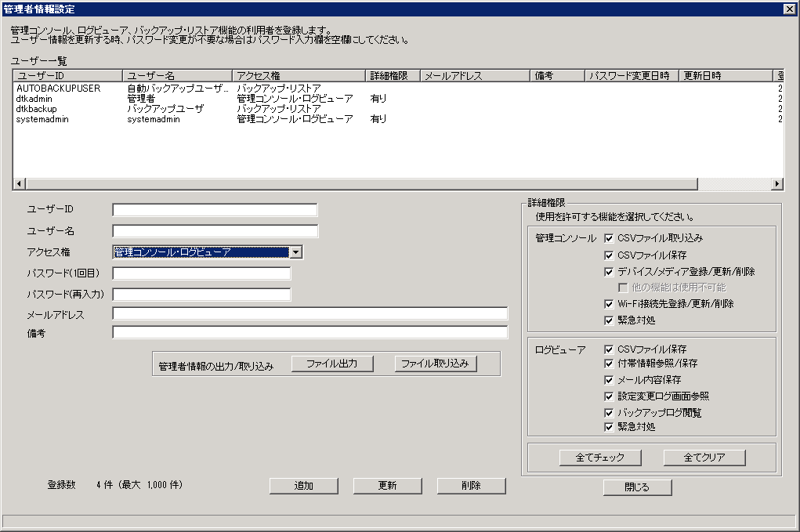Click the メールアドレス text field
This screenshot has height=532, width=800.
tap(310, 314)
